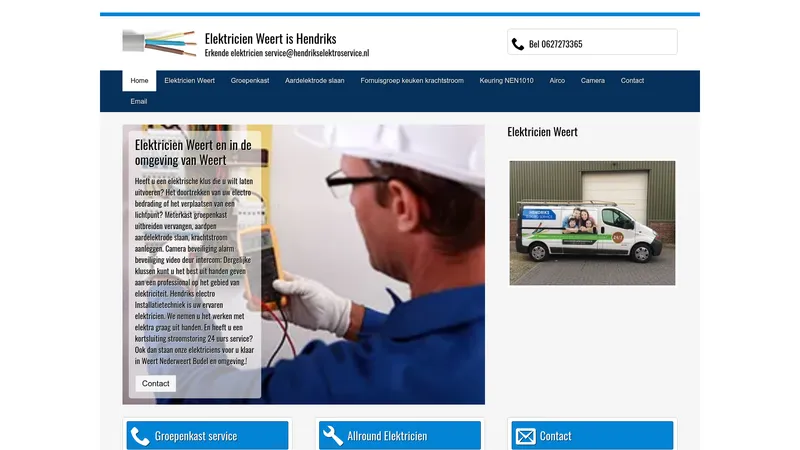
Task: Click the Elektricien Weert sidebar heading
Action: pos(542,132)
